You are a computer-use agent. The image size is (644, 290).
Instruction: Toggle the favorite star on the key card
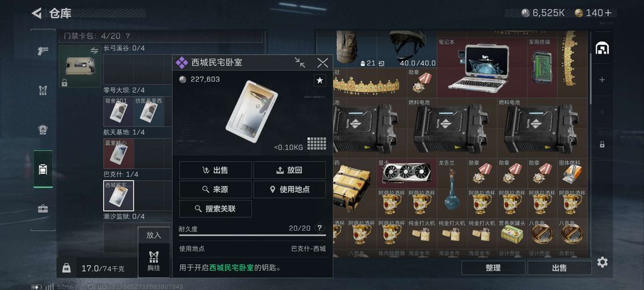[320, 81]
